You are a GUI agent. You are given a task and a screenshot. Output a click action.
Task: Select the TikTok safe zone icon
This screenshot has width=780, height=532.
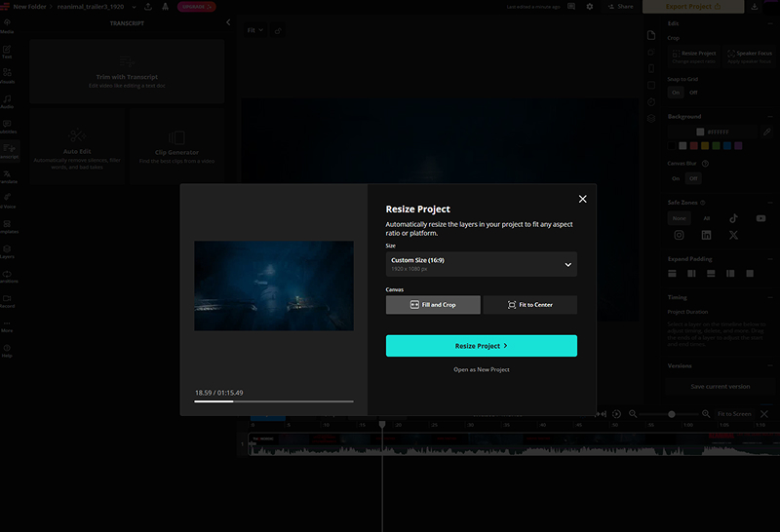point(733,218)
